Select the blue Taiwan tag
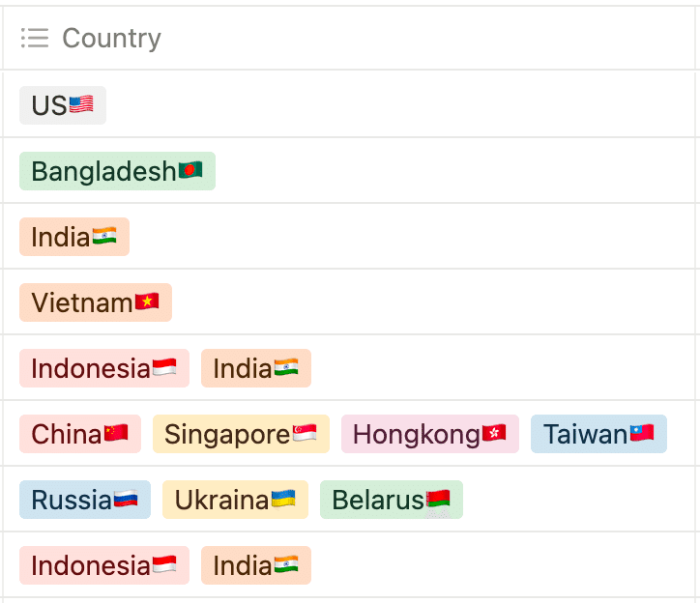Image resolution: width=700 pixels, height=603 pixels. 598,434
